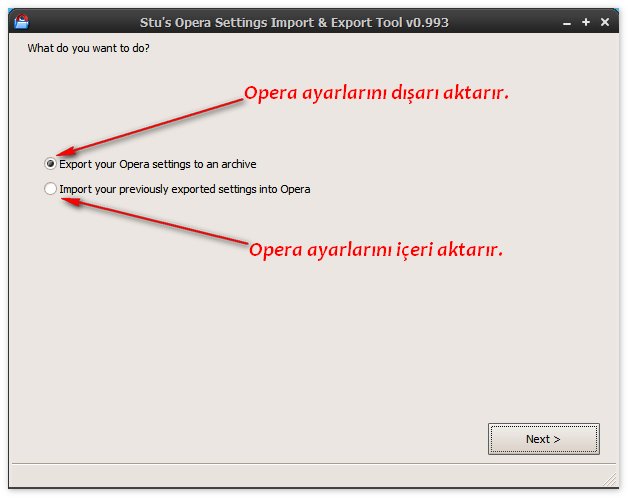The image size is (628, 498).
Task: Click the 'What do you want to do?' text
Action: click(x=89, y=48)
